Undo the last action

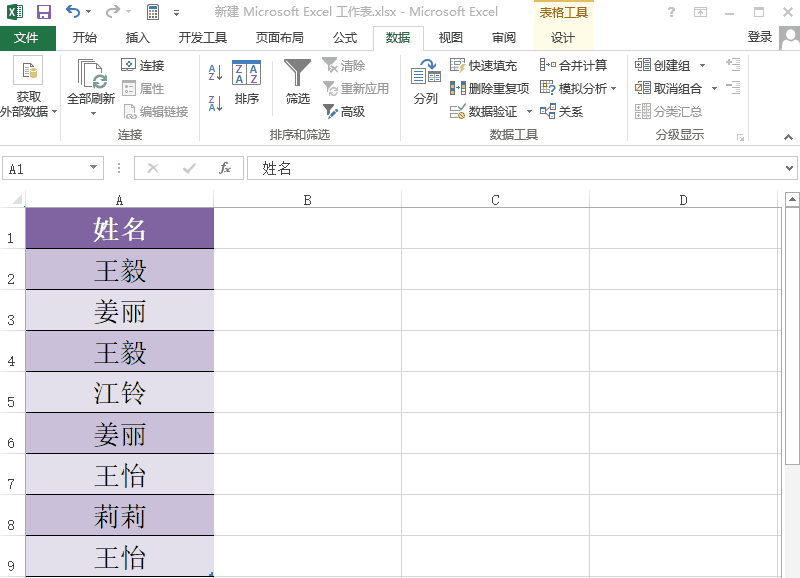73,11
